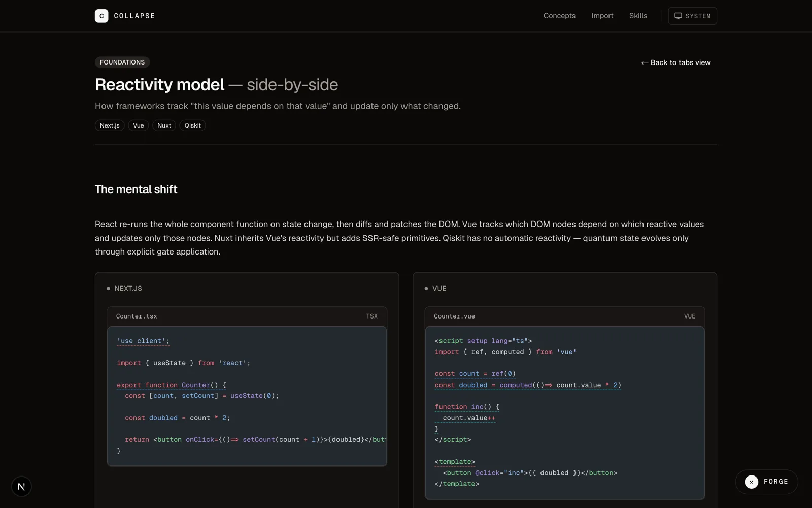The width and height of the screenshot is (812, 508).
Task: Go back to tabs view
Action: (675, 62)
